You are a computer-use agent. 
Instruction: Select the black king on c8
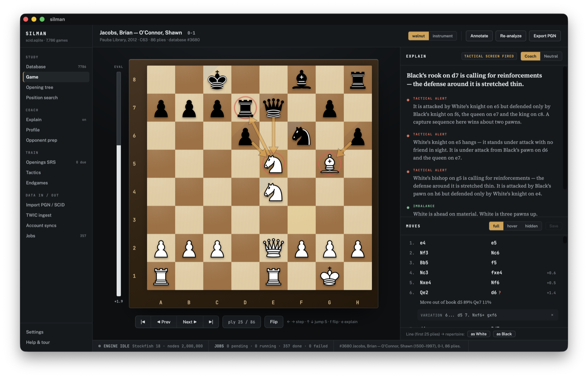(x=217, y=80)
